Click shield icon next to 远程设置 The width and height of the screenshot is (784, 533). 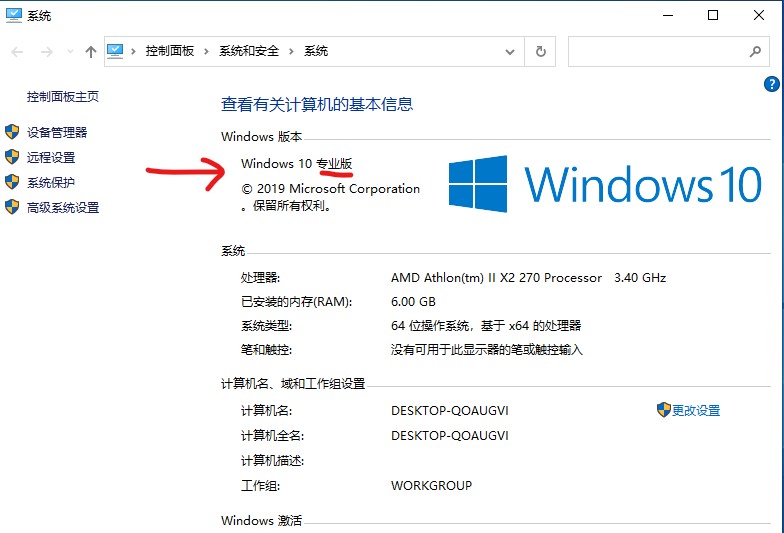tap(12, 157)
